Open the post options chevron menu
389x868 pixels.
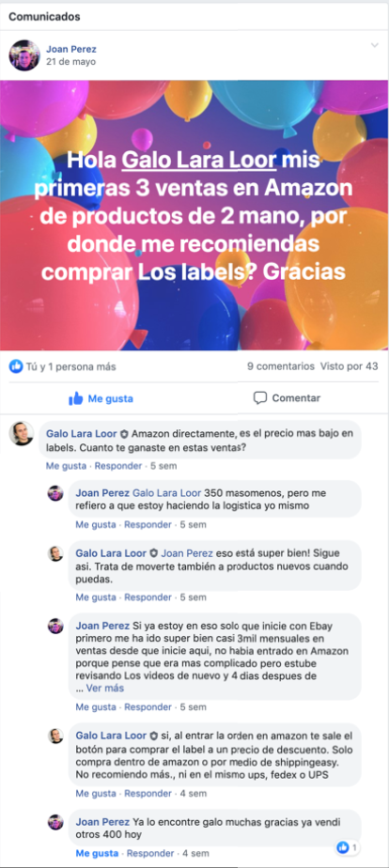click(375, 45)
